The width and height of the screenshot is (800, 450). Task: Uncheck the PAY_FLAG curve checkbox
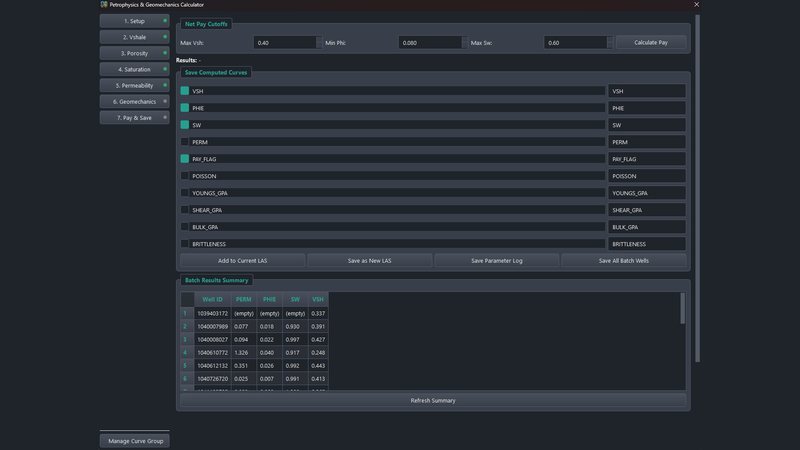click(x=185, y=159)
